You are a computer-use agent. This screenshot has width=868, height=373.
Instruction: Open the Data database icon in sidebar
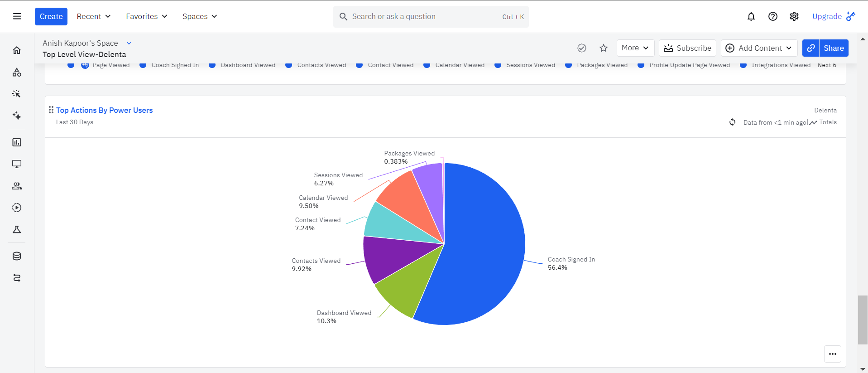(x=17, y=256)
